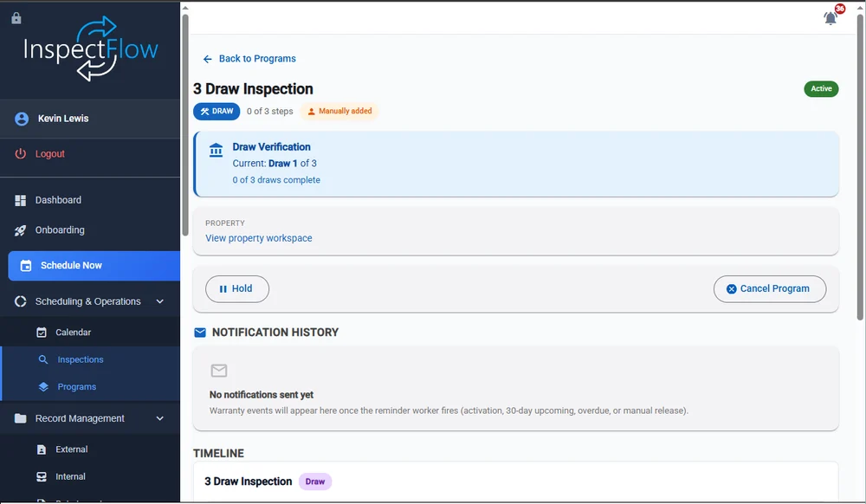The width and height of the screenshot is (866, 504).
Task: Click Kevin Lewis user name
Action: click(x=63, y=119)
